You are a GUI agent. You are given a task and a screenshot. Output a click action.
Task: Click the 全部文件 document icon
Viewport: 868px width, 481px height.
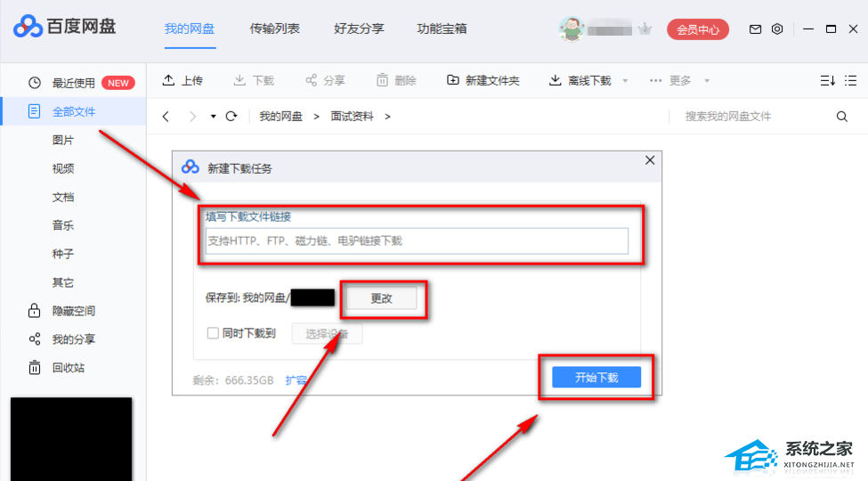coord(35,111)
